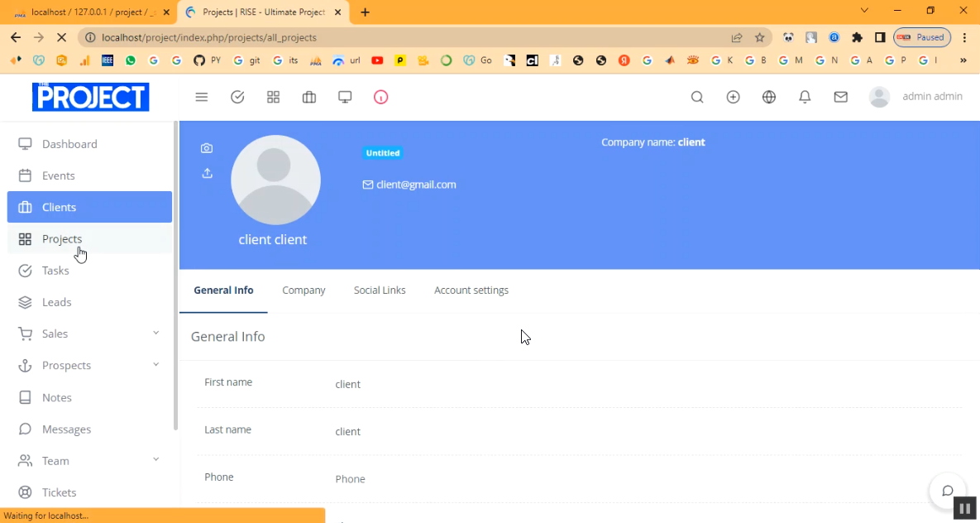Expand the Sales sidebar menu

click(x=89, y=333)
